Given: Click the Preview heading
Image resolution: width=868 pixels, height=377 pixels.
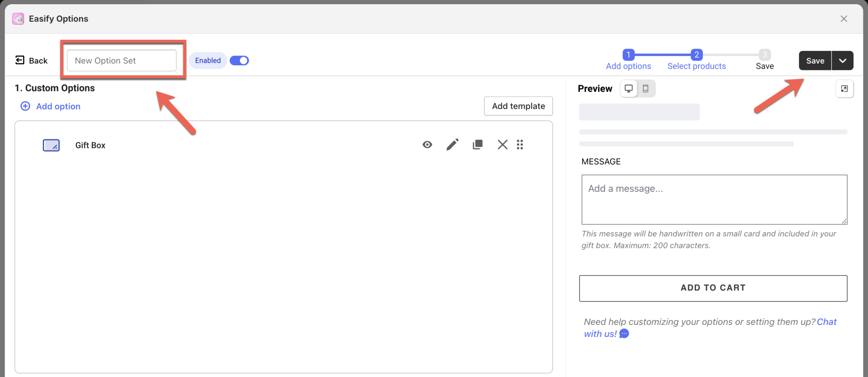Looking at the screenshot, I should 595,89.
